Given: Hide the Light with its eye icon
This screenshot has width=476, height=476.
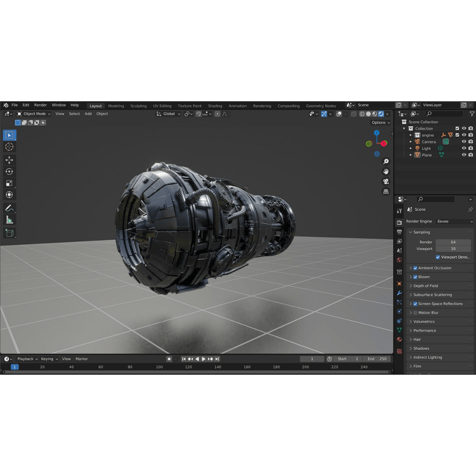Looking at the screenshot, I should [464, 149].
